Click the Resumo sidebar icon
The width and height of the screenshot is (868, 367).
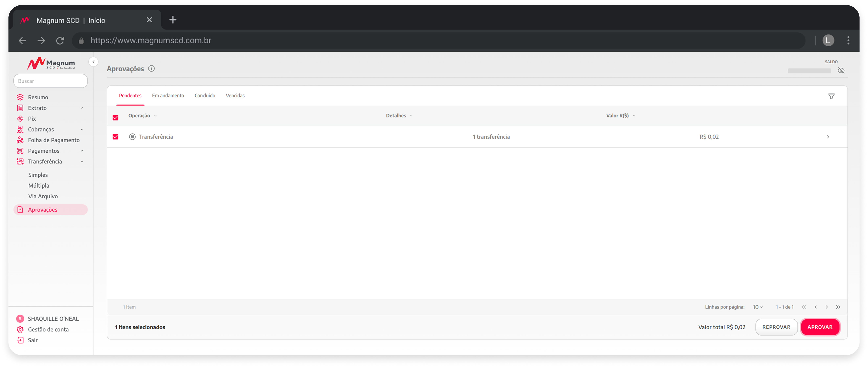20,97
